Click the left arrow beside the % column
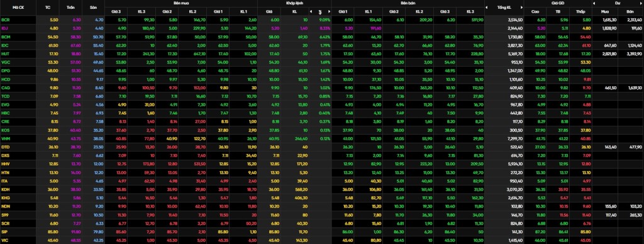The height and width of the screenshot is (244, 644). coord(311,11)
